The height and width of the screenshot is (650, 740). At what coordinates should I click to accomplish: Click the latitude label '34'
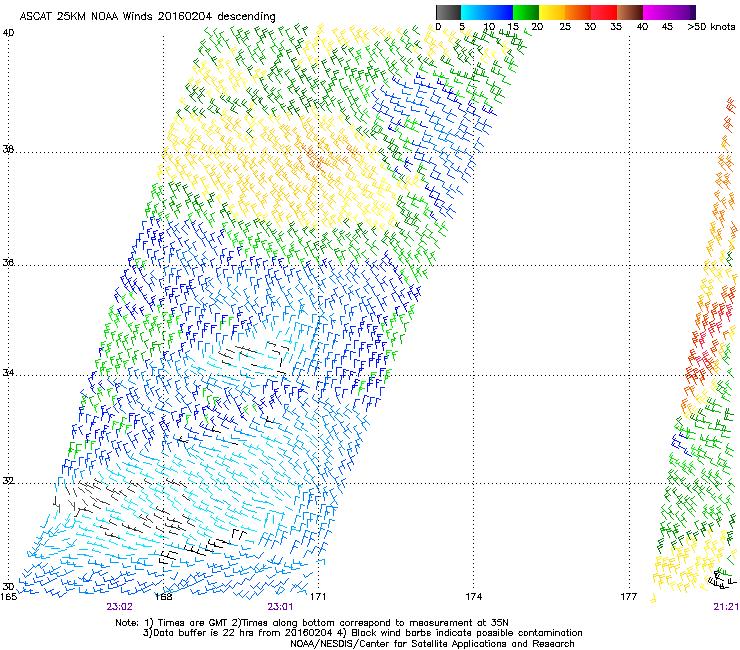click(x=8, y=373)
